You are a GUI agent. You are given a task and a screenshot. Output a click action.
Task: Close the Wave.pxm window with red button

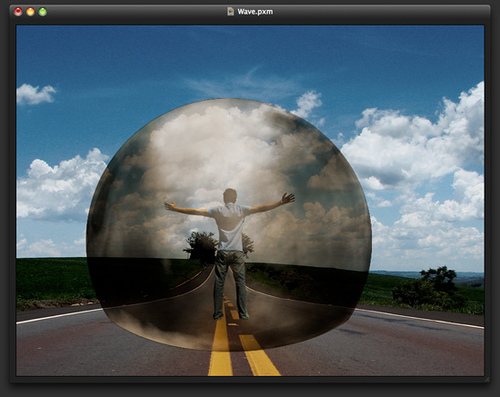coord(18,12)
